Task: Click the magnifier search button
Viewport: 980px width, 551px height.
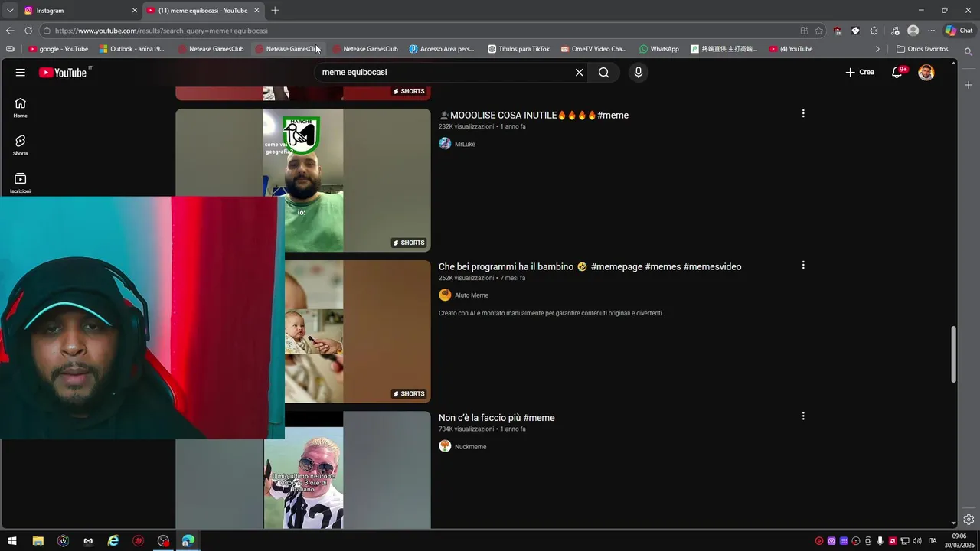Action: 604,72
